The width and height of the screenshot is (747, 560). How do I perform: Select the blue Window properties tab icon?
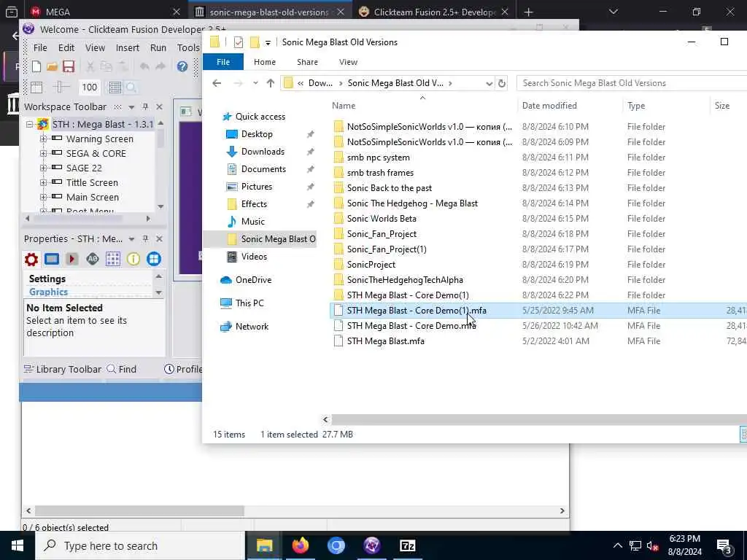[x=52, y=259]
